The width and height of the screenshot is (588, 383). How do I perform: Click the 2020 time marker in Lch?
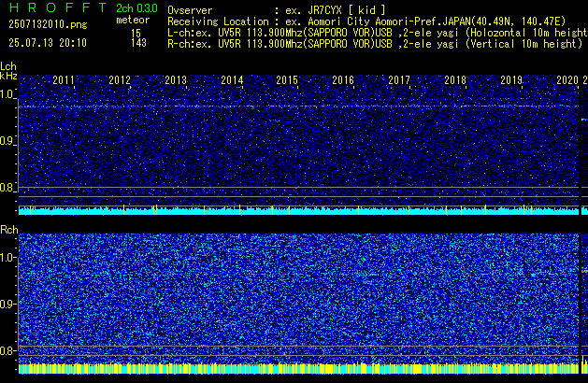click(x=567, y=80)
